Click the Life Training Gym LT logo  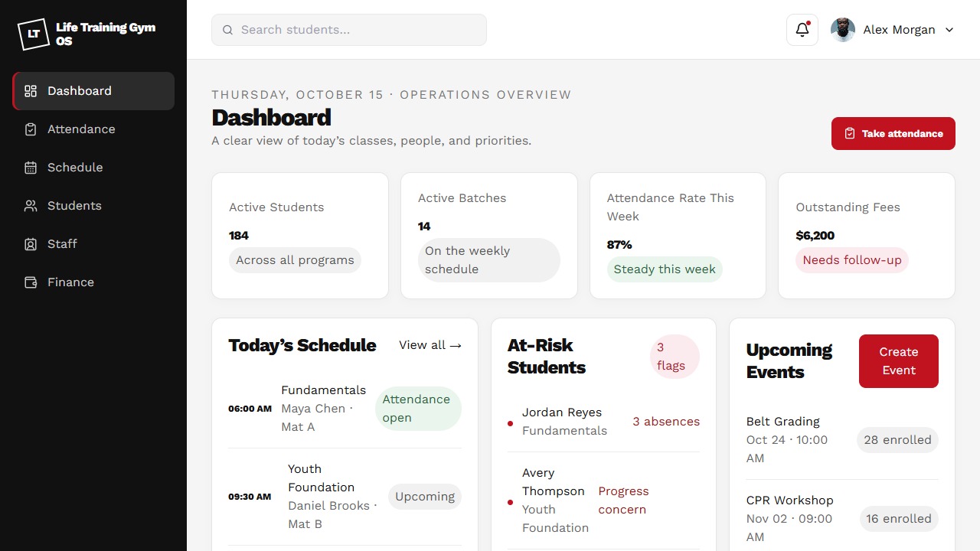click(x=34, y=34)
